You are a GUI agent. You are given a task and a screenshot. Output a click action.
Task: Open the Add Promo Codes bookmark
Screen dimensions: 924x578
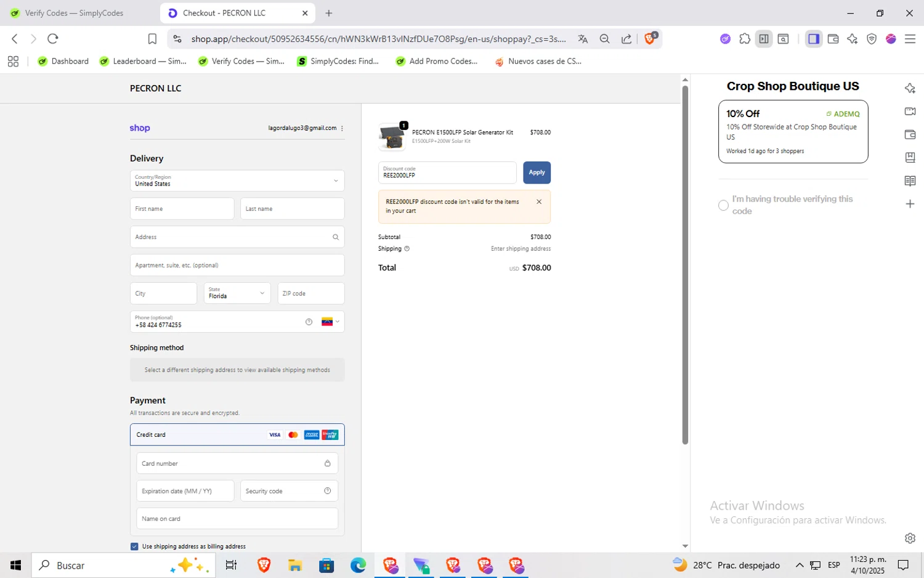(437, 61)
